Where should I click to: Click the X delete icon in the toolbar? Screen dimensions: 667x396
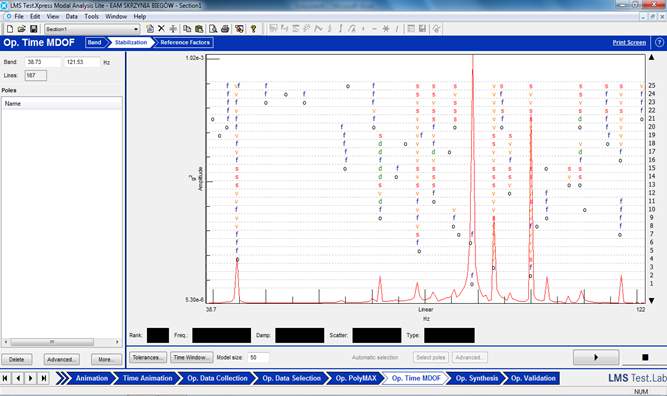point(161,28)
